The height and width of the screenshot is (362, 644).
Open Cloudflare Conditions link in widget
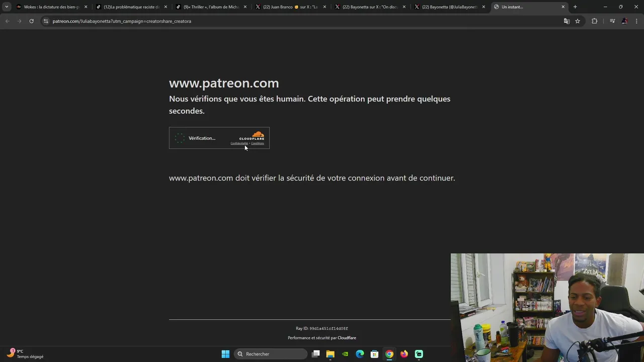258,143
